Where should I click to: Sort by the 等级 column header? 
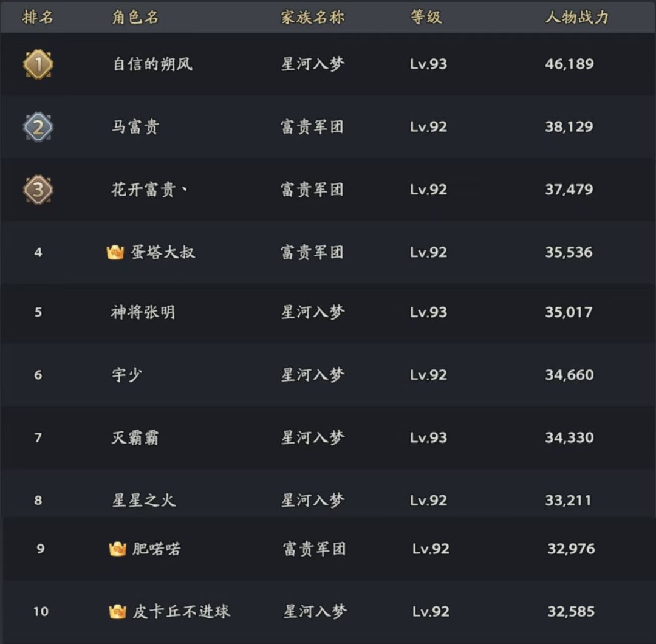coord(426,18)
